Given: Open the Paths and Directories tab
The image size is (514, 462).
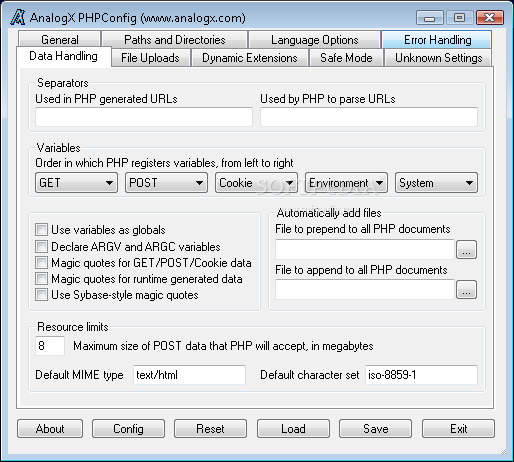Looking at the screenshot, I should coord(175,40).
